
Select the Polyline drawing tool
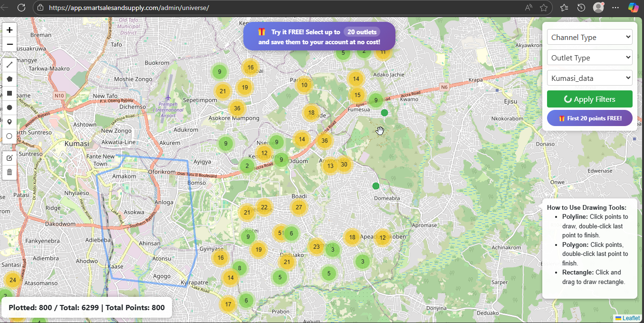coord(10,65)
